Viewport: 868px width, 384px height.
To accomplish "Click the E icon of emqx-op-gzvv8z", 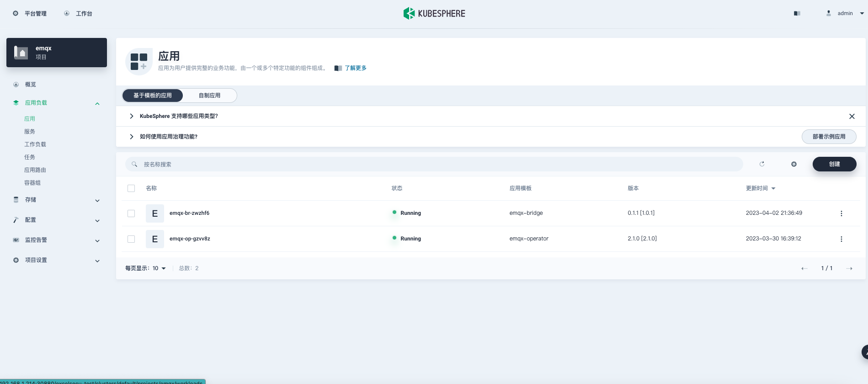I will [x=155, y=239].
